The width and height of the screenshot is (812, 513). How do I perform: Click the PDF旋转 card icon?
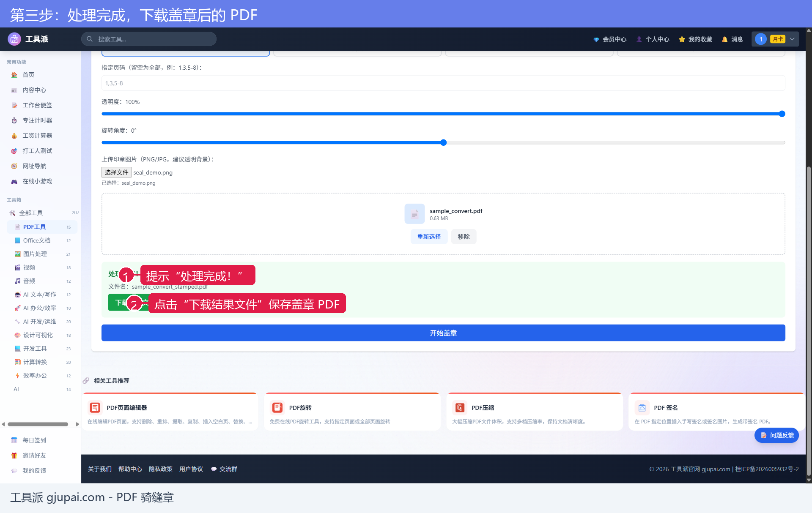pos(277,407)
